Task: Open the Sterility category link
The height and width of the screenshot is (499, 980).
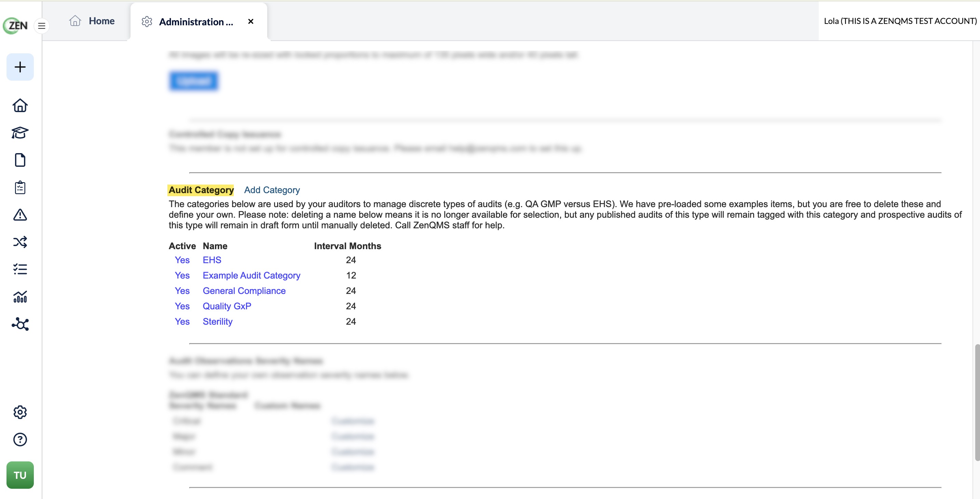Action: pos(218,322)
